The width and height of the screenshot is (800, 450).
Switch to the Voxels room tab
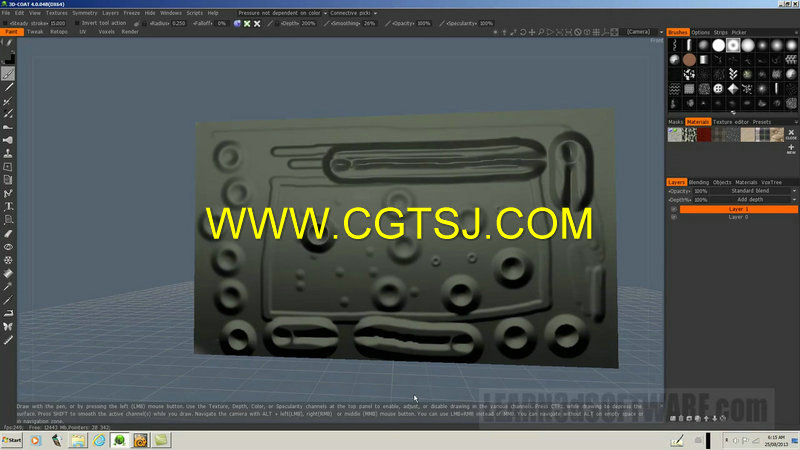tap(107, 32)
